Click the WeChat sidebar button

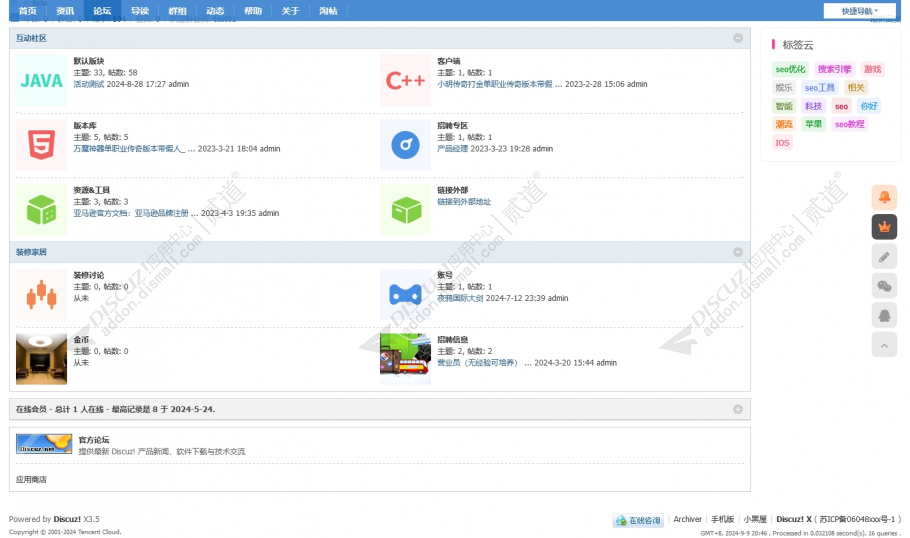point(884,286)
